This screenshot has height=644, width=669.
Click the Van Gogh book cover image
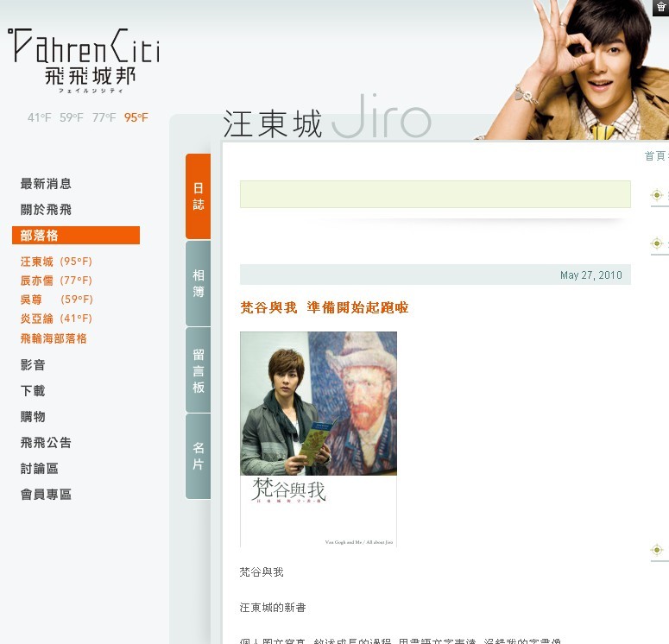click(x=319, y=439)
